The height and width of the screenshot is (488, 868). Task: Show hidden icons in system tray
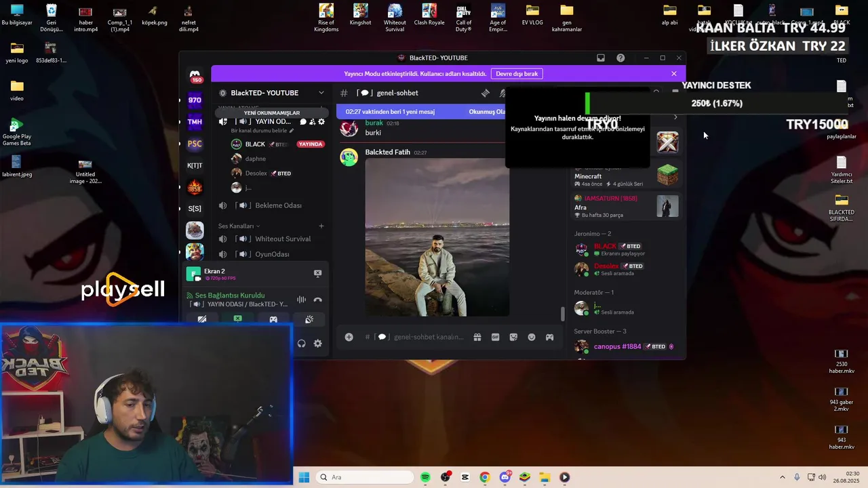[782, 477]
